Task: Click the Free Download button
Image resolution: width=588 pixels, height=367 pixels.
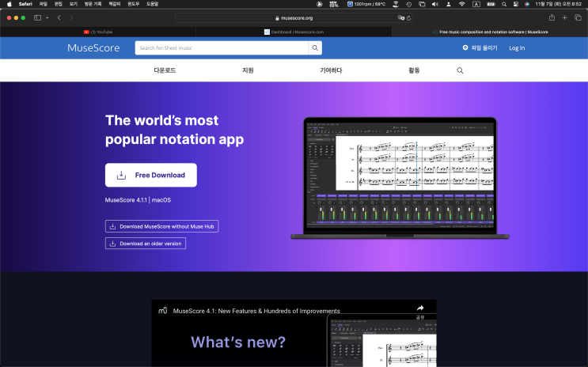Action: [x=150, y=175]
